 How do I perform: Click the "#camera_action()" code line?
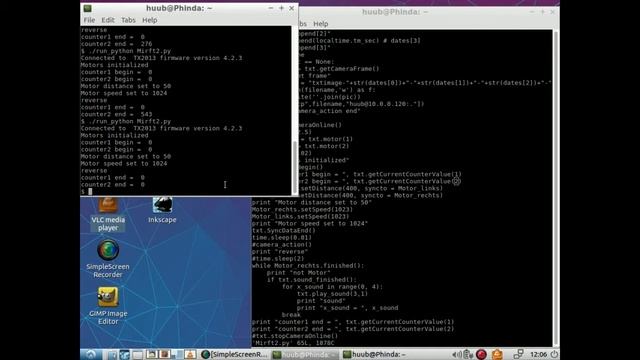point(282,244)
